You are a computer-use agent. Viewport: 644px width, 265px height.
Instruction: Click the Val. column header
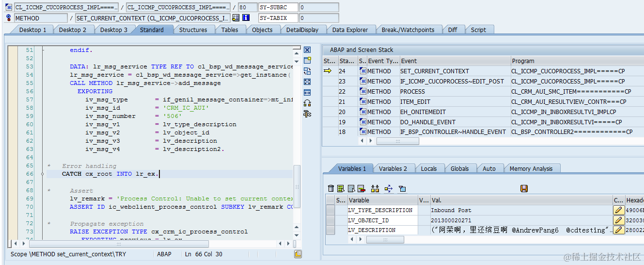[521, 200]
